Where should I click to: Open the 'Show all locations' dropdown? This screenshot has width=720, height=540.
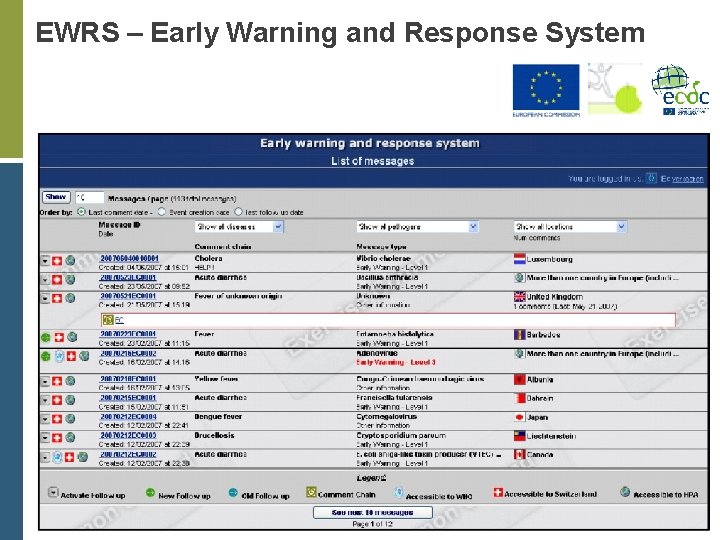pyautogui.click(x=570, y=227)
